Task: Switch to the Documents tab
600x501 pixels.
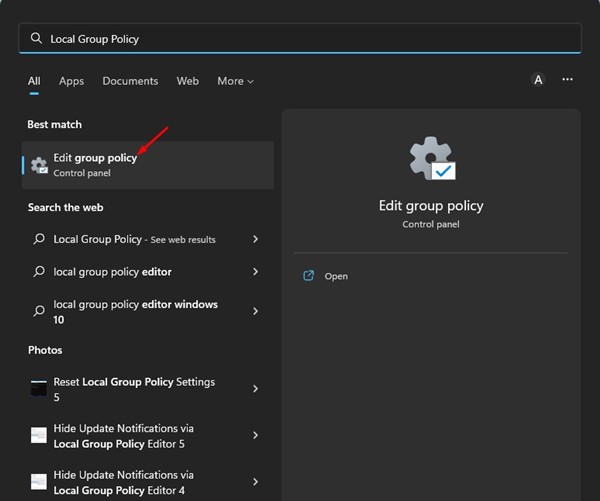Action: (x=130, y=81)
